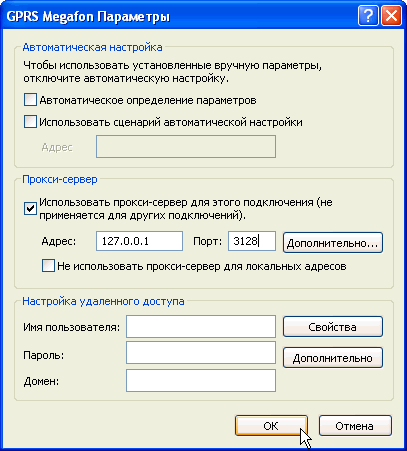
Task: Click the Домен input field
Action: (x=201, y=380)
